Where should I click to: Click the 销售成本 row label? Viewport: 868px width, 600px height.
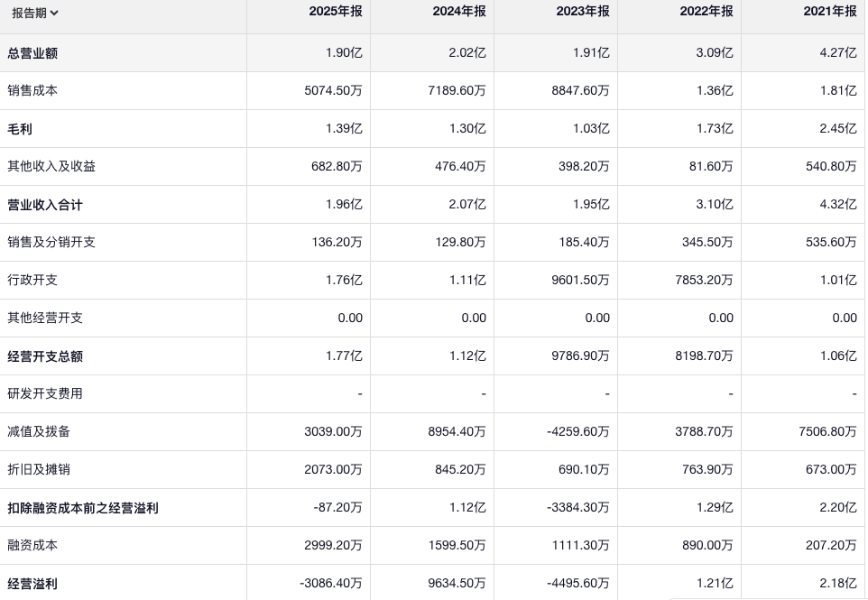click(x=32, y=91)
